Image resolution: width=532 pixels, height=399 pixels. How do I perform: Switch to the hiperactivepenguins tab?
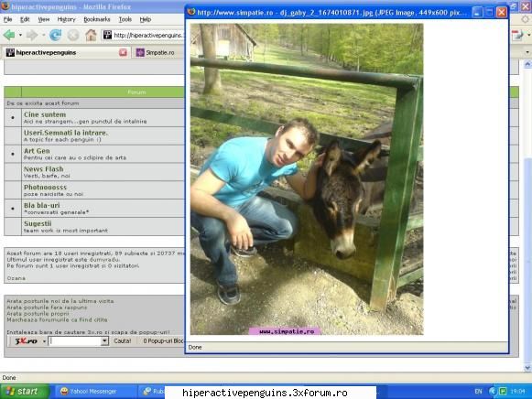[x=63, y=52]
